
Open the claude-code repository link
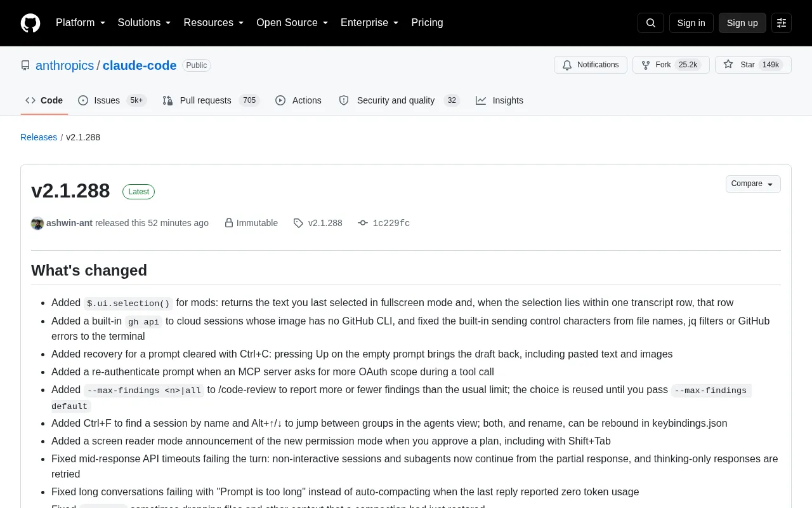[x=140, y=65]
